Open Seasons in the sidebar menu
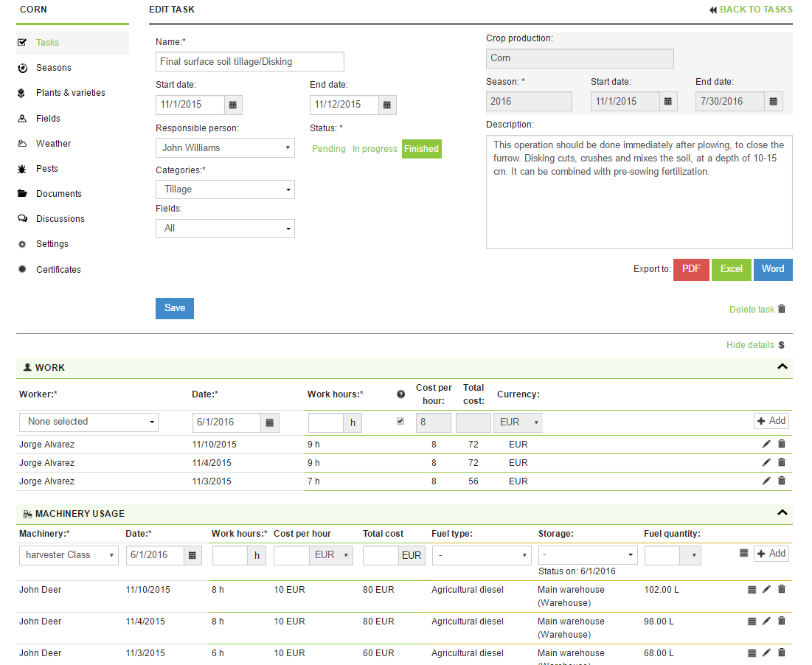Image resolution: width=812 pixels, height=665 pixels. (x=54, y=68)
